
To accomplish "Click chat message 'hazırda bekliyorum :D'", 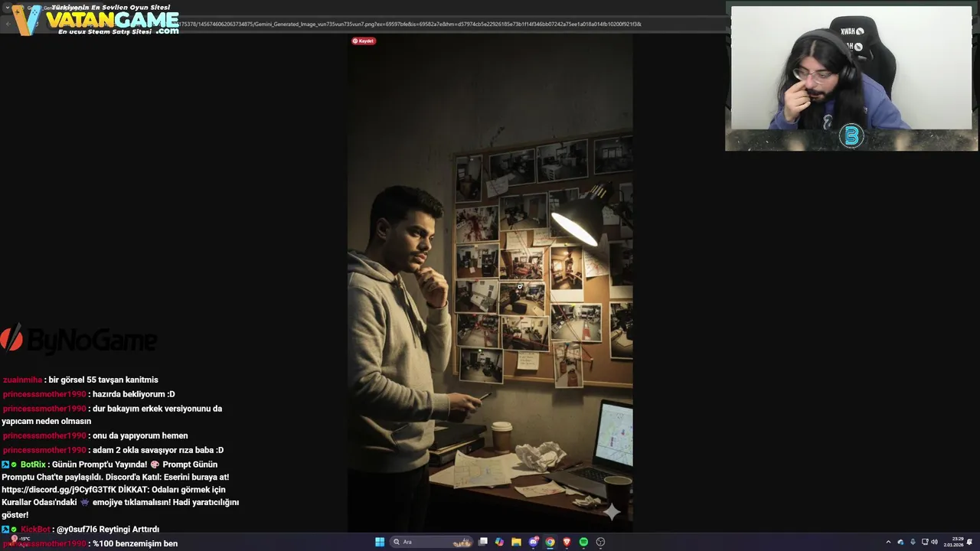I will (133, 394).
